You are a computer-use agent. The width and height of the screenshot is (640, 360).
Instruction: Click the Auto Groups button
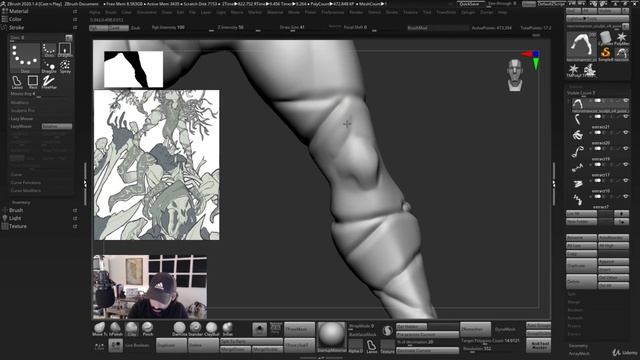pyautogui.click(x=538, y=326)
